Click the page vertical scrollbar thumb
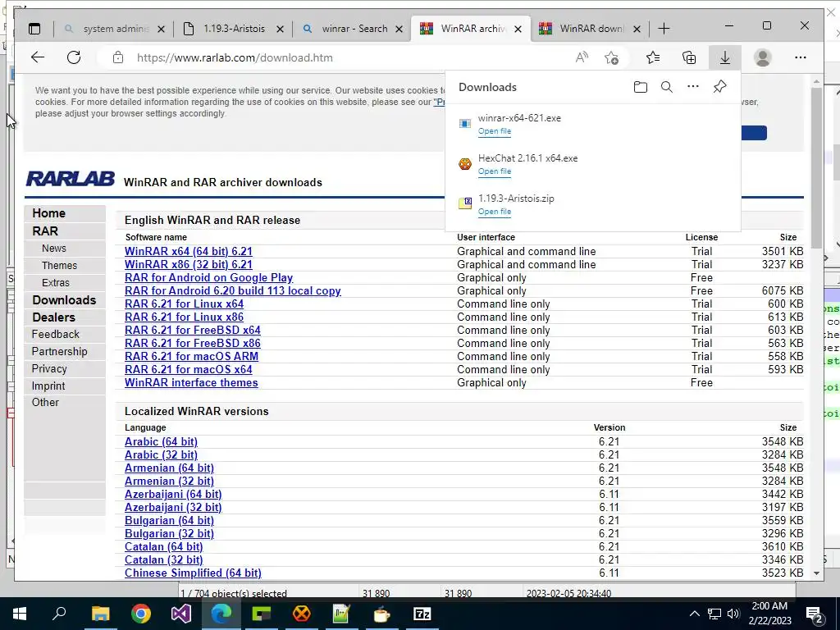Screen dimensions: 840x630 816,167
